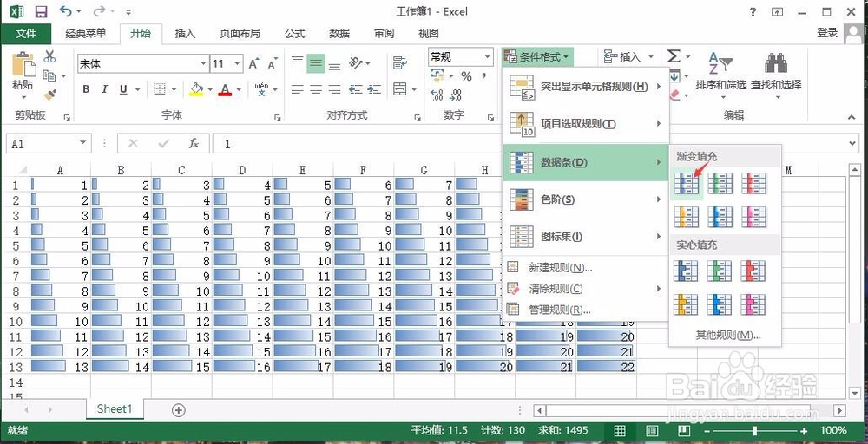Choose 管理规则(R)... from the menu
Image resolution: width=868 pixels, height=444 pixels.
(x=585, y=310)
